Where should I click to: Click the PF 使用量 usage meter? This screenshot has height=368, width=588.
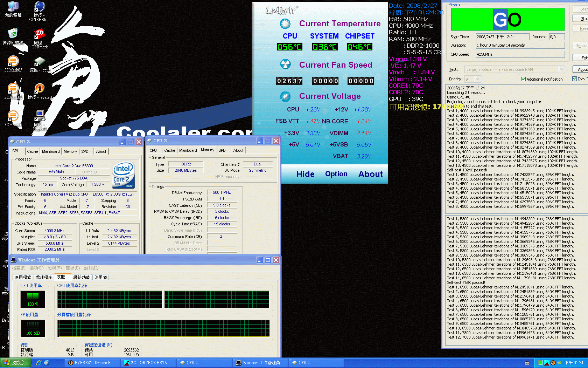(x=33, y=328)
